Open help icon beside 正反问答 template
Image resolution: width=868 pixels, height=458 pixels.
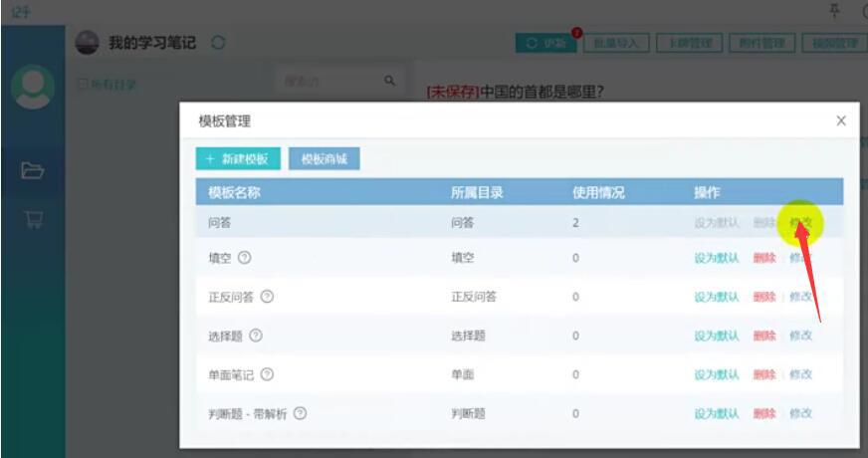(267, 297)
